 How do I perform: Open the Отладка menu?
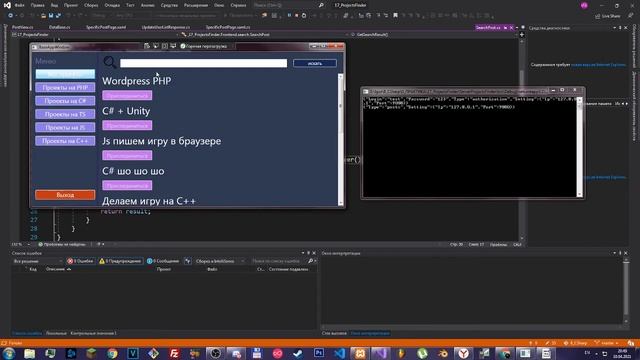pyautogui.click(x=112, y=5)
